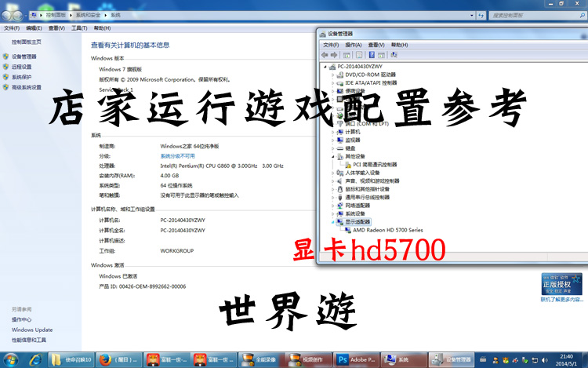Click the back arrow in Device Manager toolbar

tap(325, 55)
